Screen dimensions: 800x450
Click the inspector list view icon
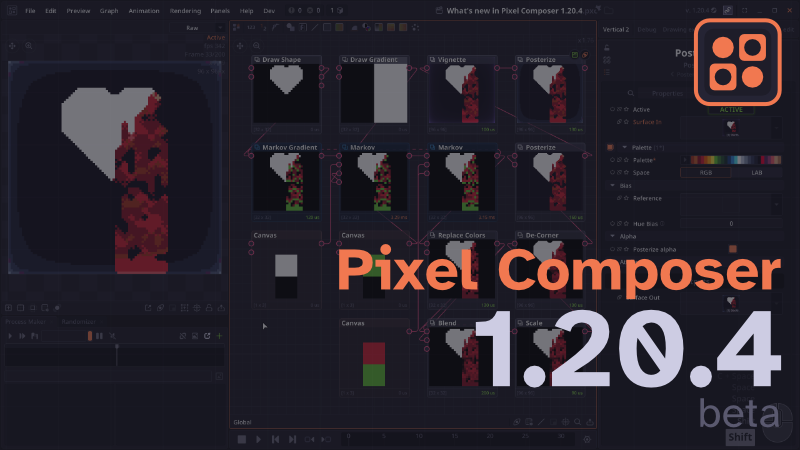tap(607, 72)
